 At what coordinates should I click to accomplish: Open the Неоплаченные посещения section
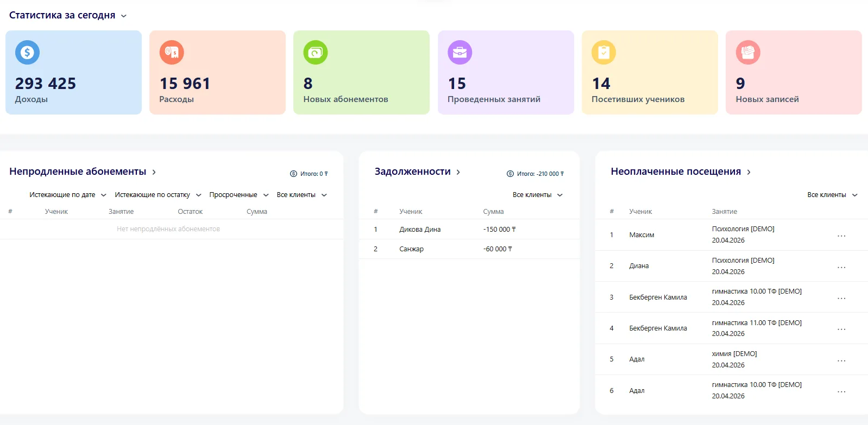681,172
